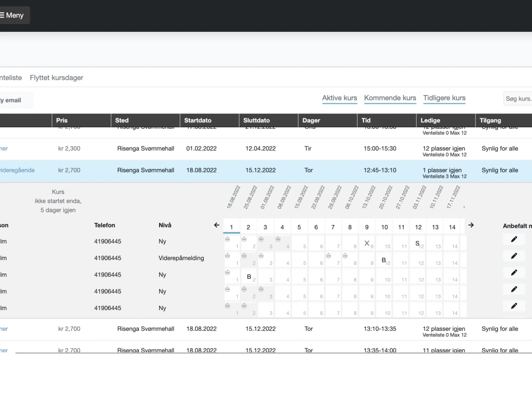Select day 12 column header

418,227
